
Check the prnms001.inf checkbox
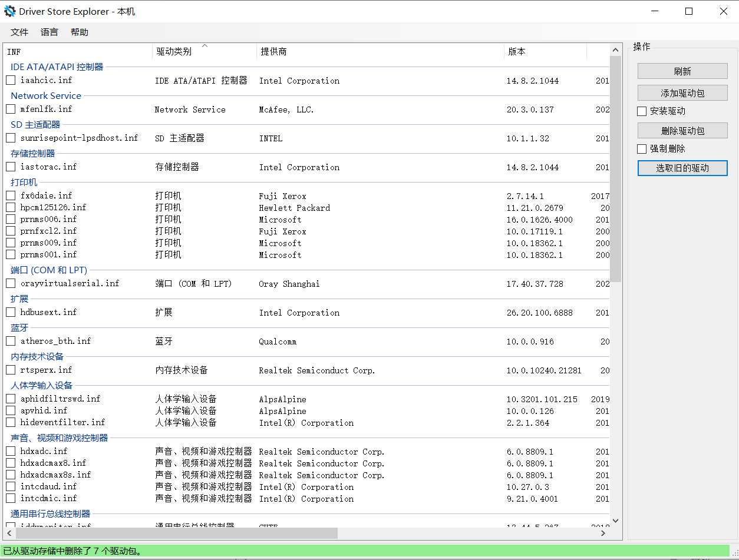11,254
